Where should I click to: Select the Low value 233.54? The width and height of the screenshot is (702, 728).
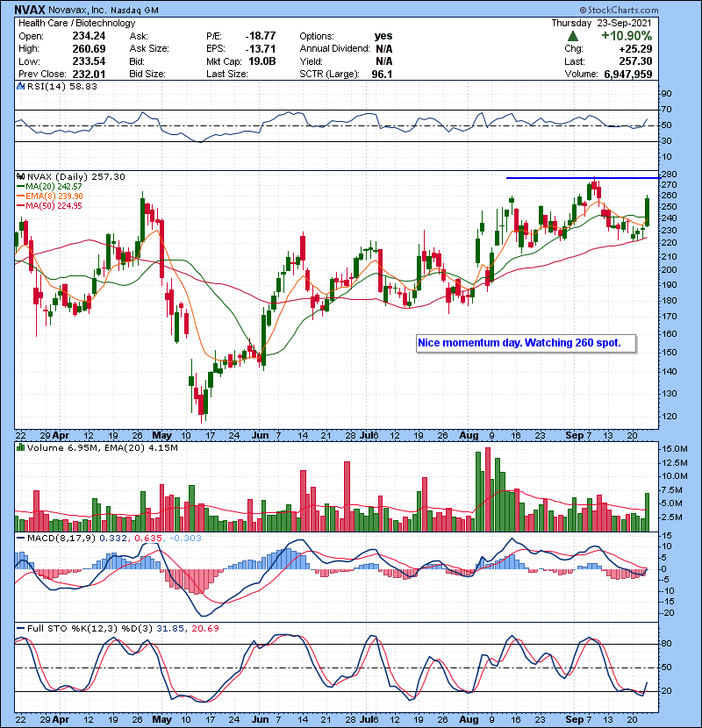89,61
